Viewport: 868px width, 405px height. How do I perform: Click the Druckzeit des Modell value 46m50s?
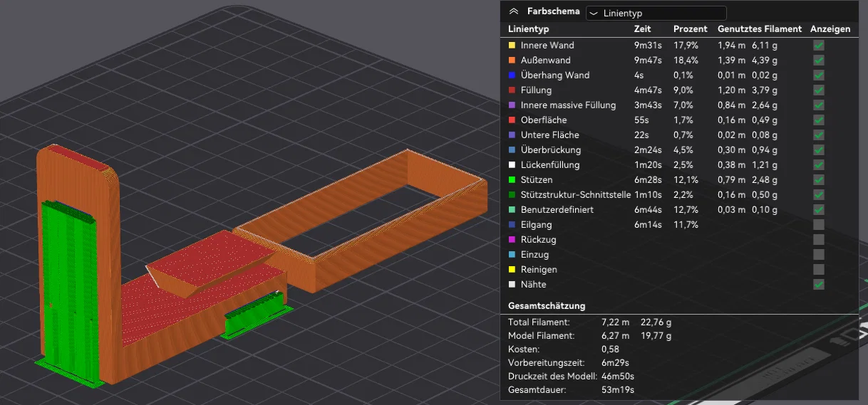(x=616, y=376)
